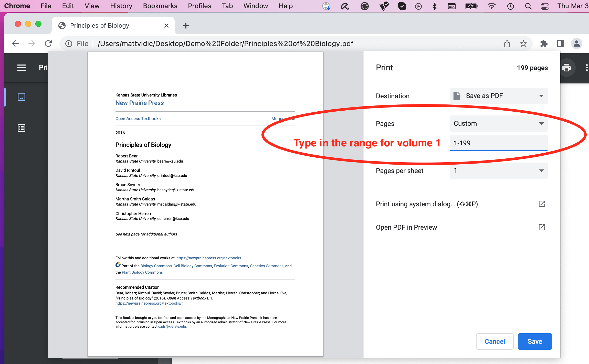Image resolution: width=589 pixels, height=364 pixels.
Task: Open the Extensions puzzle icon
Action: coord(544,44)
